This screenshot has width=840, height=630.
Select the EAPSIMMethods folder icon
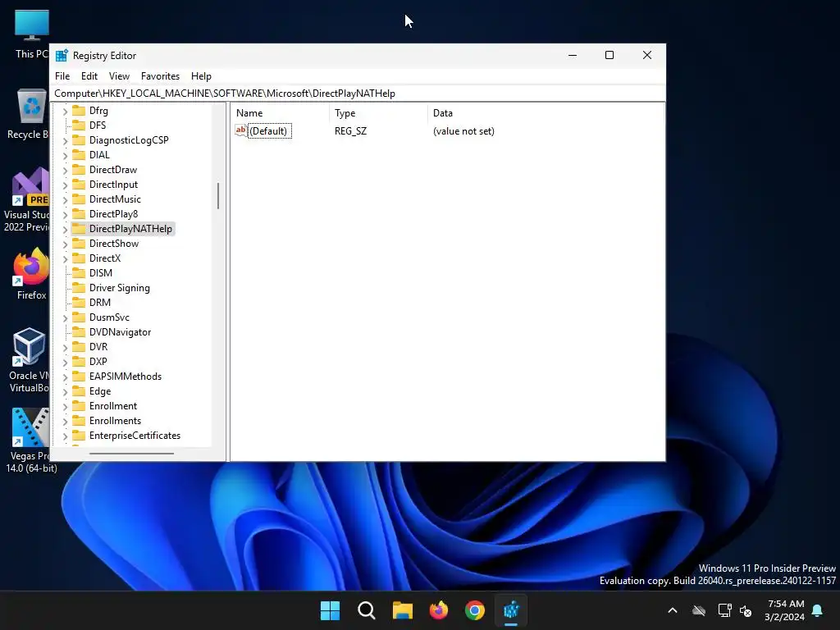[x=79, y=377]
